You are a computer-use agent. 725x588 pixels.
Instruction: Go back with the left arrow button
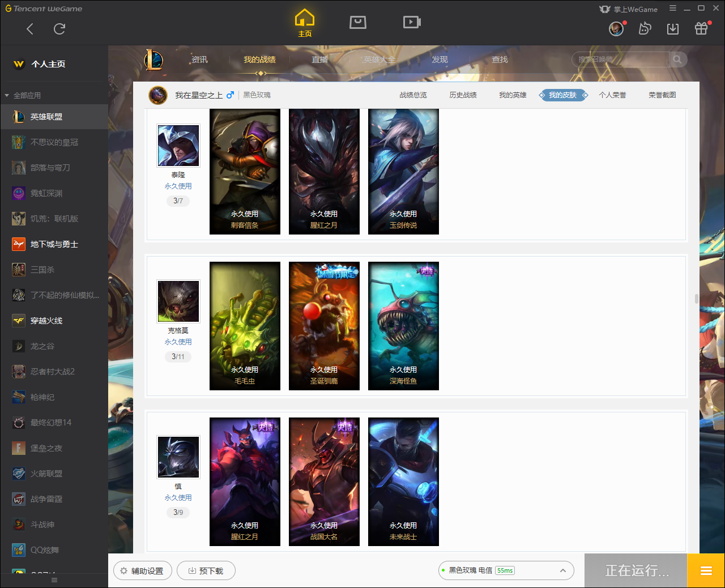(x=30, y=29)
